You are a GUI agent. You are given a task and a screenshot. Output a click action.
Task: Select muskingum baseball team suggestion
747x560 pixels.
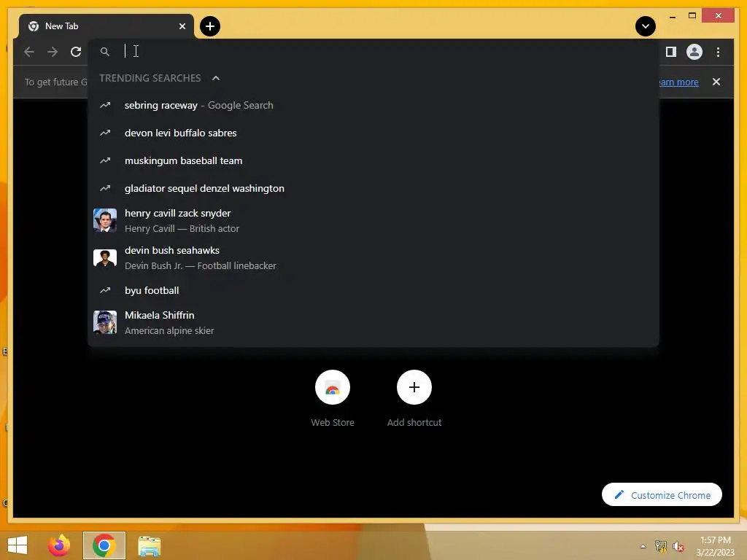tap(373, 160)
